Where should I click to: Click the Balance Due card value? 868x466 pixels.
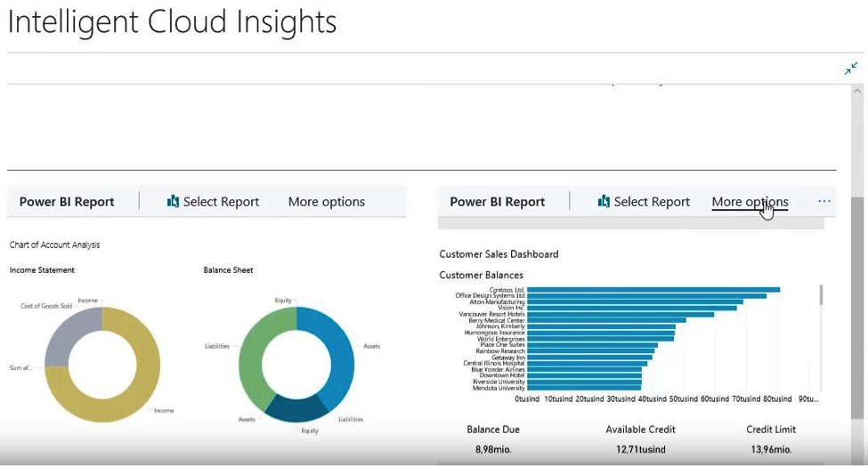pyautogui.click(x=492, y=449)
